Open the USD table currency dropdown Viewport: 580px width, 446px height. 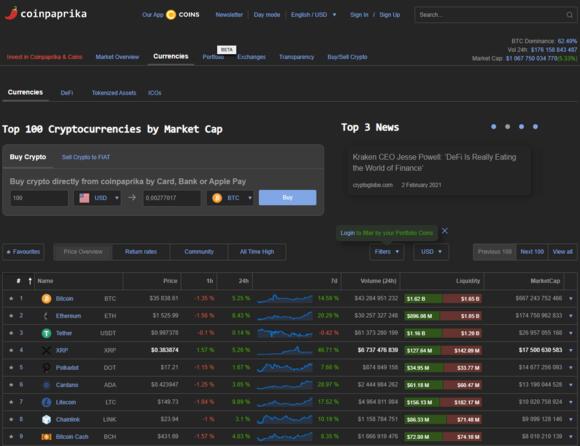(431, 252)
